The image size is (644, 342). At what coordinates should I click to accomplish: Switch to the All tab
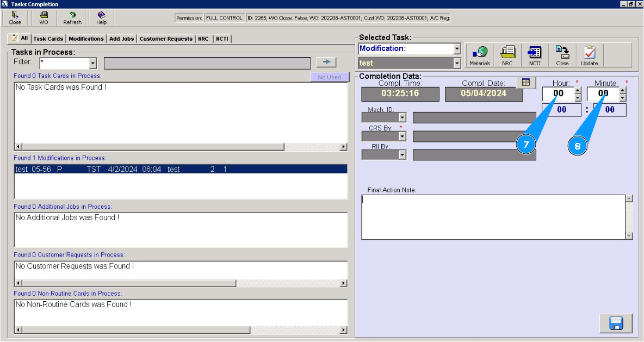click(20, 38)
